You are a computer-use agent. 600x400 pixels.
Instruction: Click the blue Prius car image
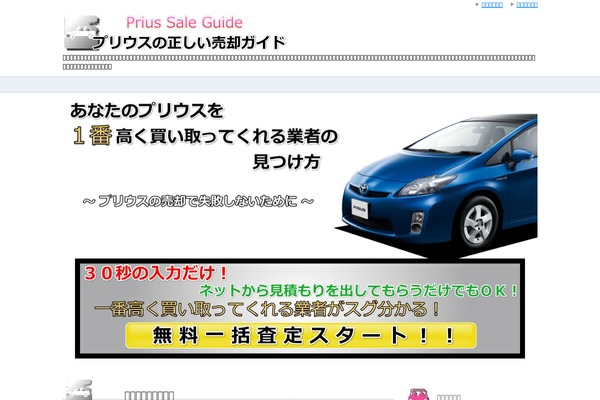pyautogui.click(x=438, y=186)
